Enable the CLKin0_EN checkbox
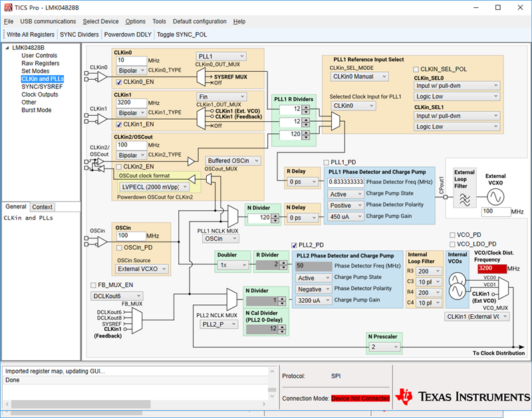The height and width of the screenshot is (418, 532). pyautogui.click(x=119, y=82)
